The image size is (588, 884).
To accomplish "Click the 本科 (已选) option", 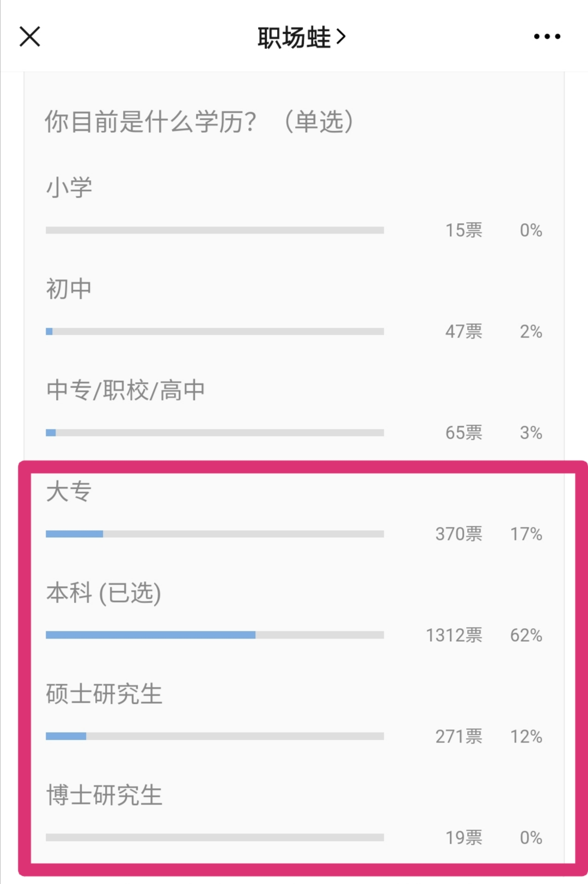I will coord(103,593).
